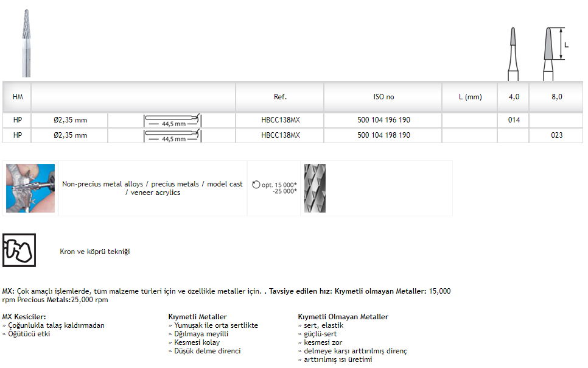Click the Kron ve köprü tekniği label

(94, 252)
